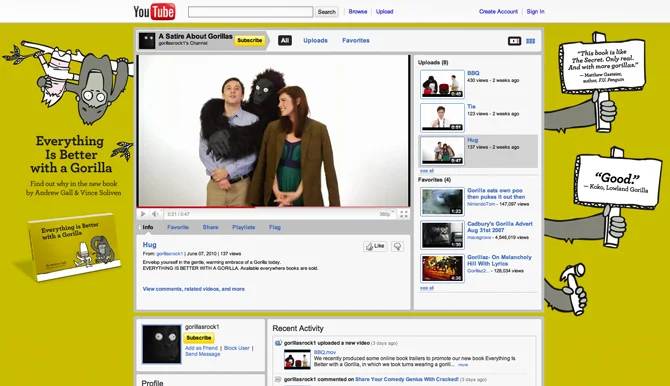Play the video with the play button
Screen dimensions: 670x386
coord(143,214)
